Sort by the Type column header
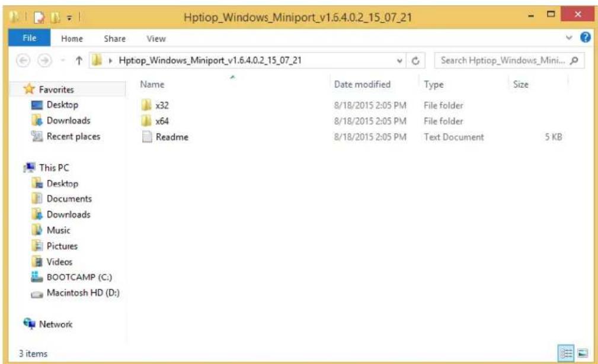This screenshot has width=598, height=364. point(434,84)
